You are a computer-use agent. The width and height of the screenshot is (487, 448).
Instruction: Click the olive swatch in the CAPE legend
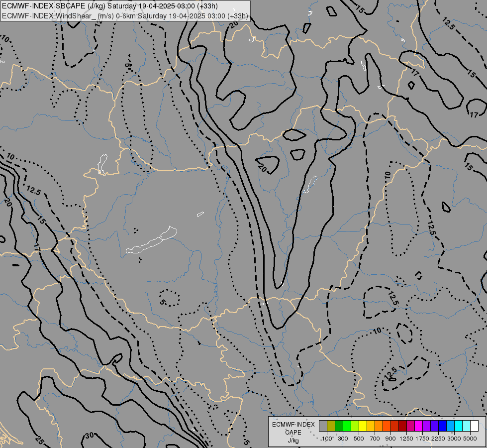(331, 426)
